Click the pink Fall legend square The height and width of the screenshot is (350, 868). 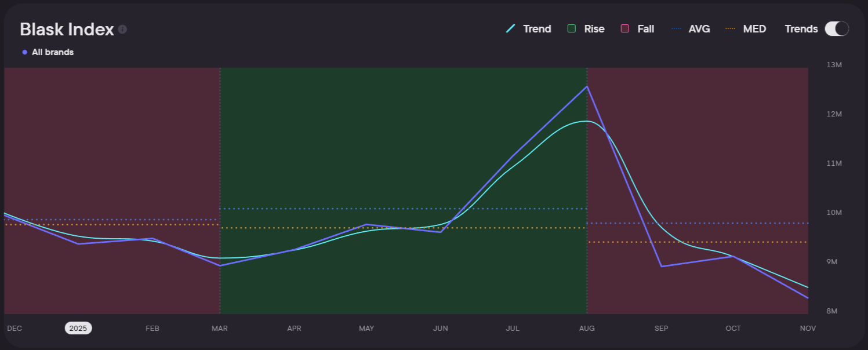(x=624, y=29)
